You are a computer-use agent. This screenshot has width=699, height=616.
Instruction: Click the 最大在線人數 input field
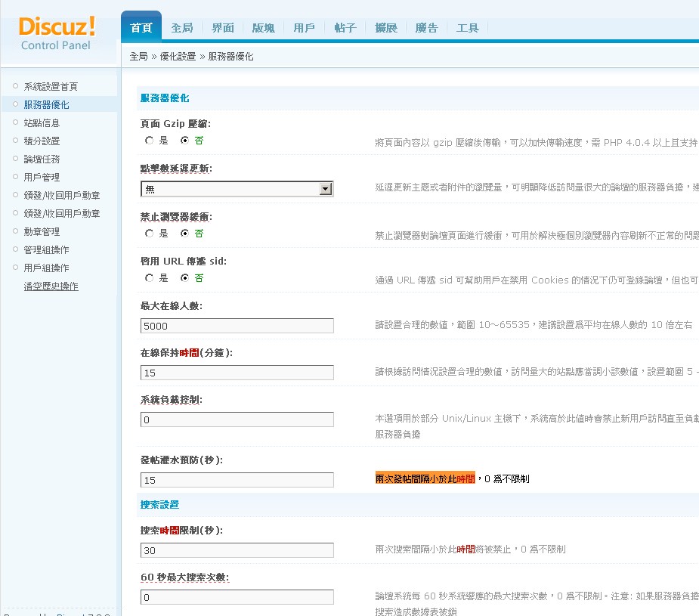(237, 326)
